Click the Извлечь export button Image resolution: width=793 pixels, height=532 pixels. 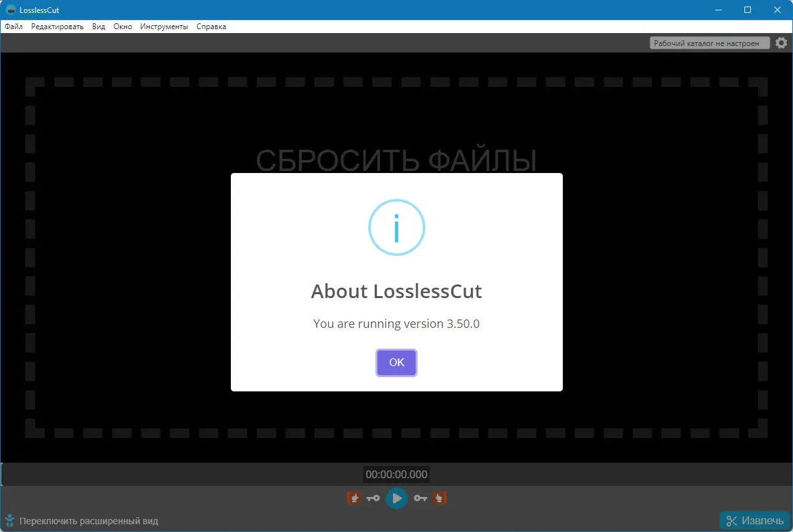[754, 520]
